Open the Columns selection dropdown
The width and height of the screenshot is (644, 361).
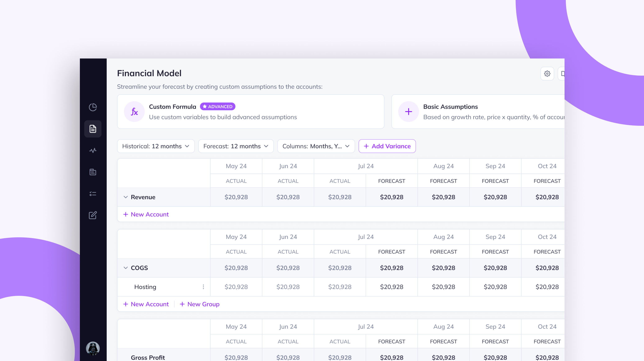pyautogui.click(x=316, y=146)
